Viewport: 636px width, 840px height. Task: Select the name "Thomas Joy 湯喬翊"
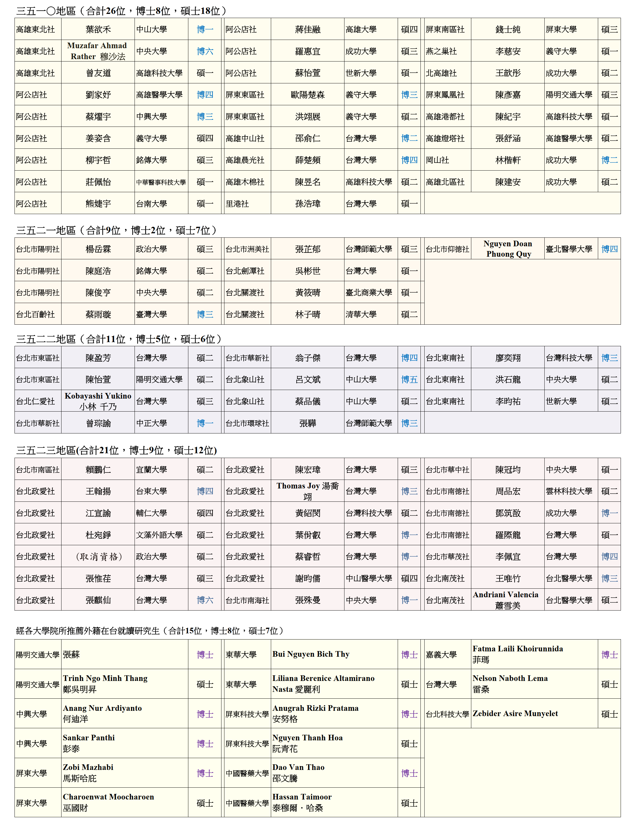[x=308, y=491]
